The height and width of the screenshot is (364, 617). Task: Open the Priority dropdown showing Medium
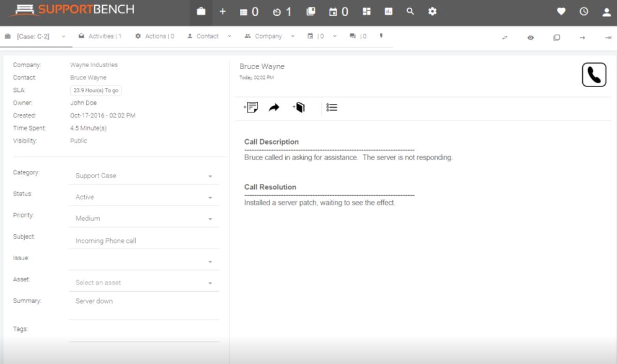click(x=144, y=218)
